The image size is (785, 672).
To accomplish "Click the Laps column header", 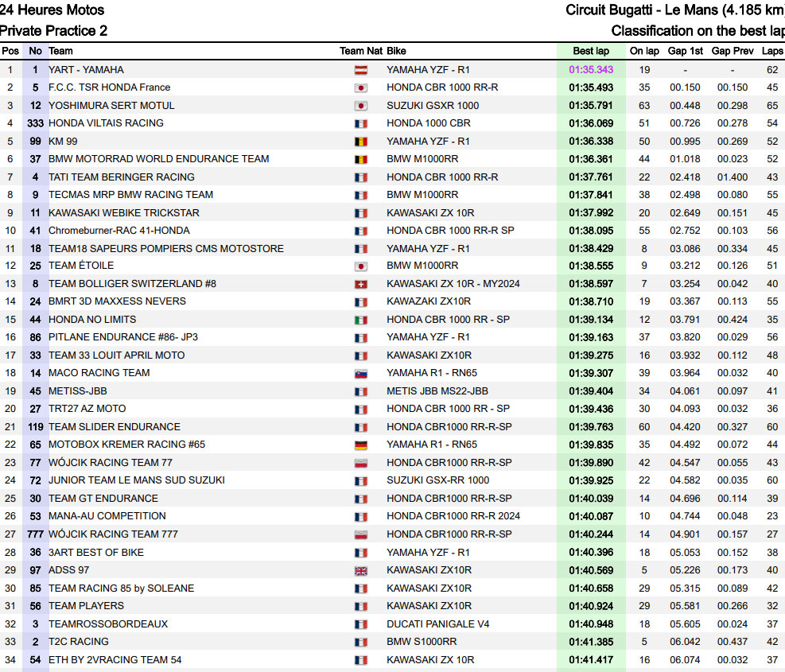I will click(x=772, y=51).
